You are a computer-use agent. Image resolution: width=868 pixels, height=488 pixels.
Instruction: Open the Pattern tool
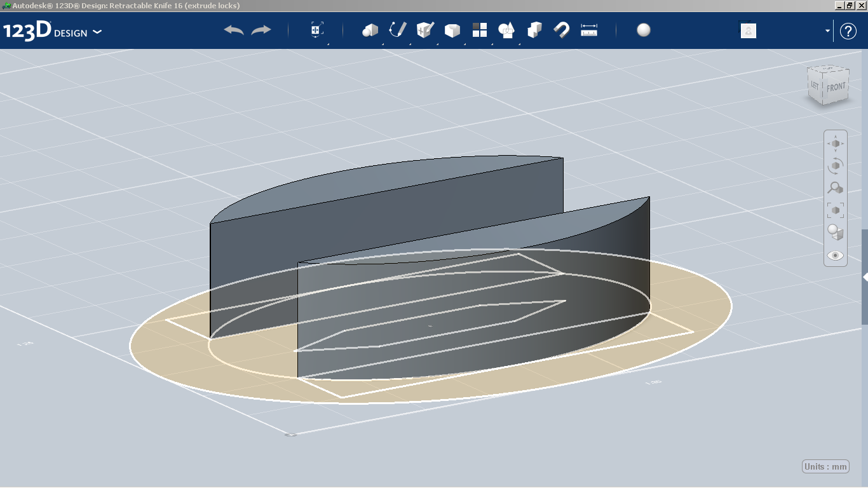[479, 30]
